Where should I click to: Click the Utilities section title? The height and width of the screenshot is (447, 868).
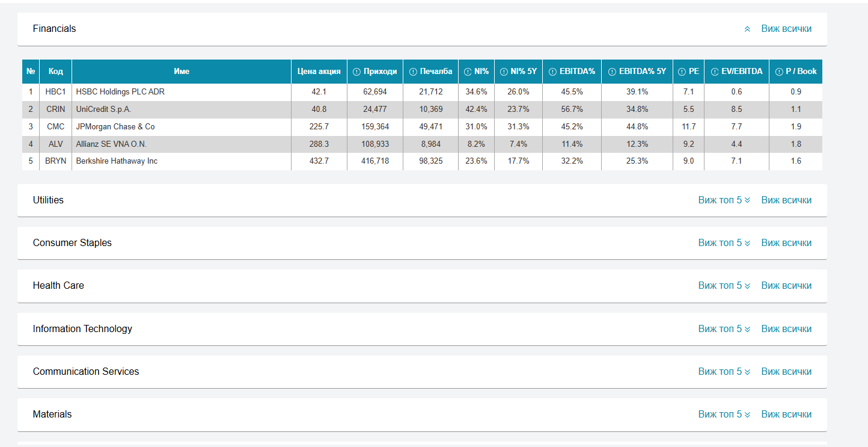[48, 200]
